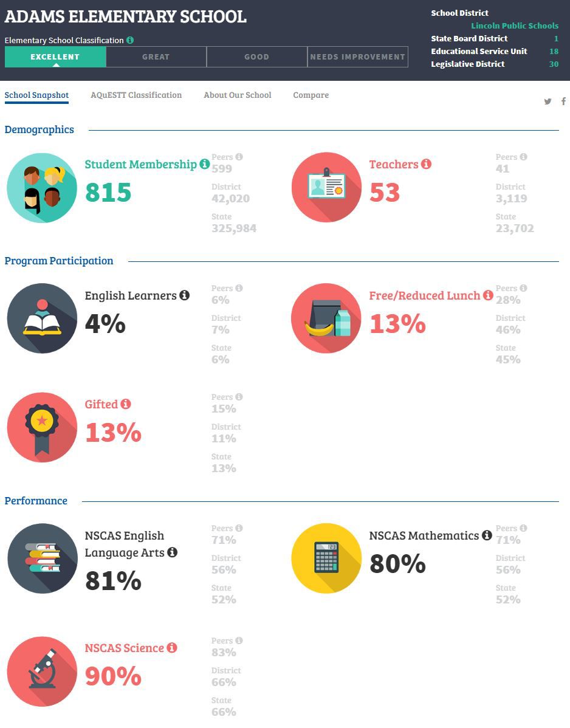The image size is (570, 728).
Task: Click Peers info icon in Gifted block
Action: coord(239,397)
